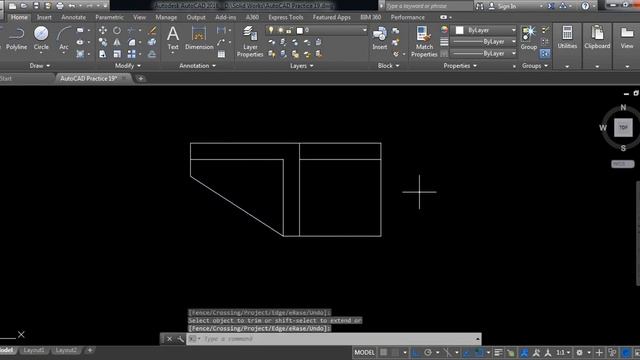Switch to the Layout1 tab
This screenshot has height=360, width=640.
[34, 350]
